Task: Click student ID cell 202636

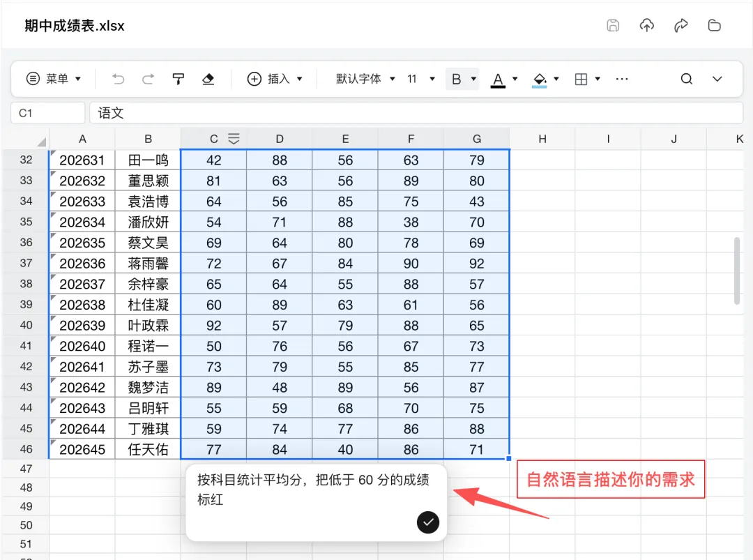Action: (x=82, y=263)
